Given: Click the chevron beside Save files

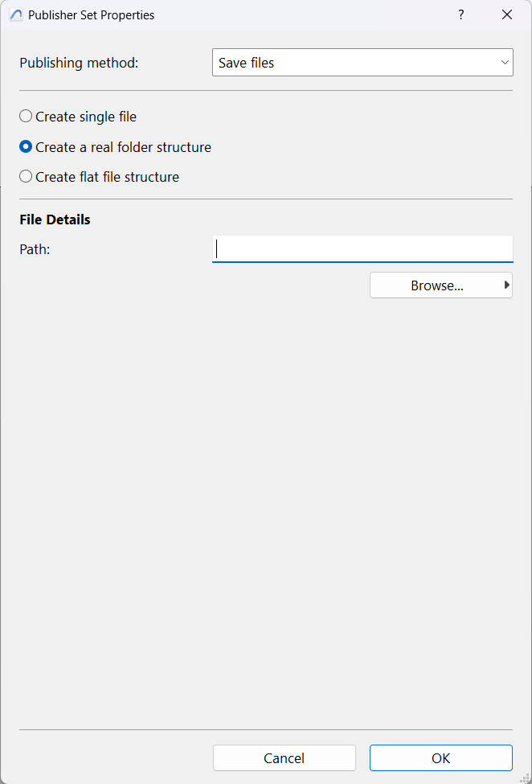Looking at the screenshot, I should click(505, 63).
